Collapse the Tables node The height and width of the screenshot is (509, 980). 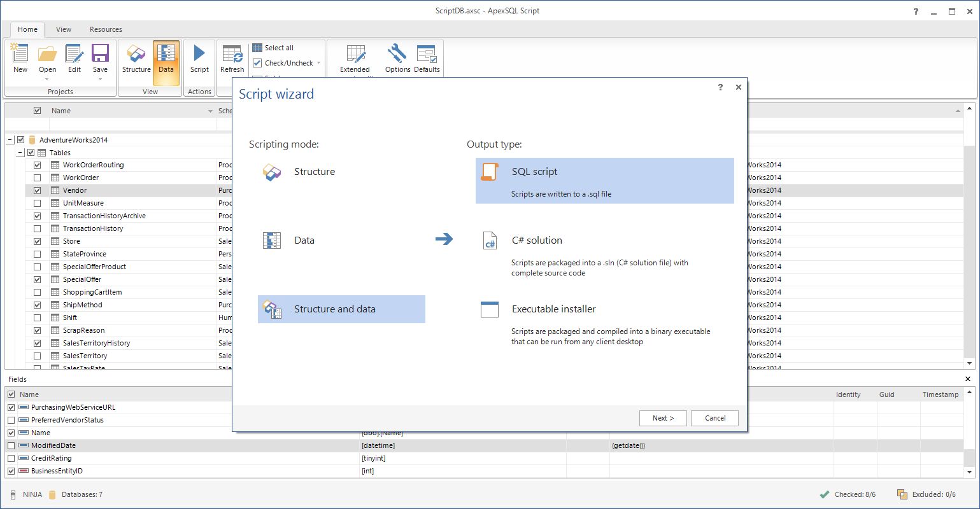pos(21,152)
